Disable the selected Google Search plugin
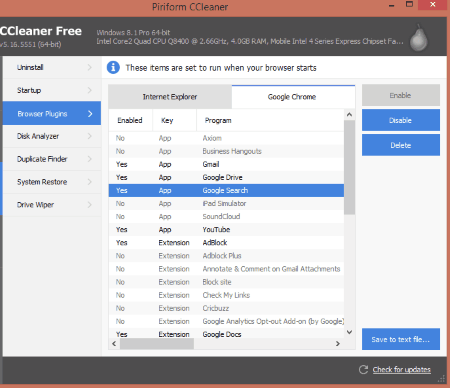This screenshot has width=450, height=388. [x=401, y=120]
